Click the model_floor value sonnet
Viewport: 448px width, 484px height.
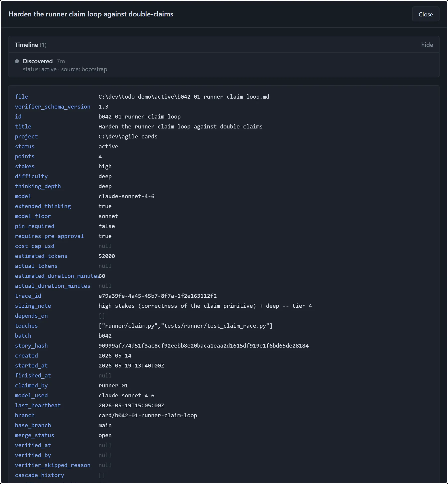108,216
